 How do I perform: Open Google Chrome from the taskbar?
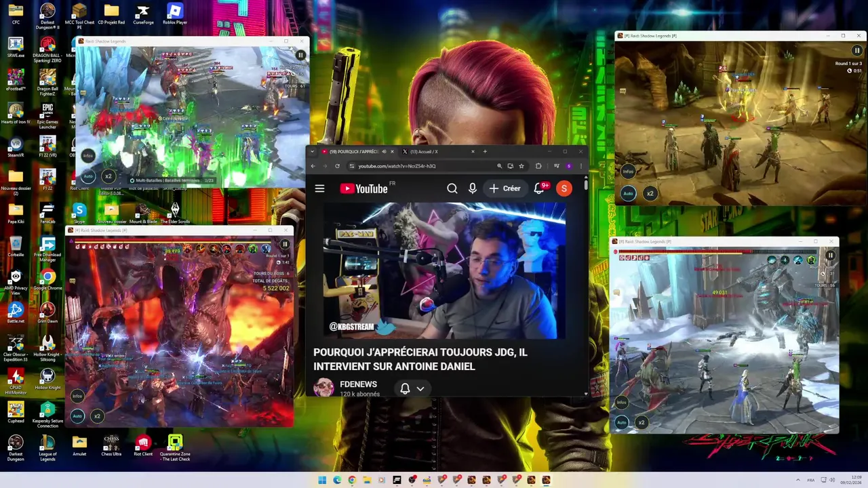[352, 480]
